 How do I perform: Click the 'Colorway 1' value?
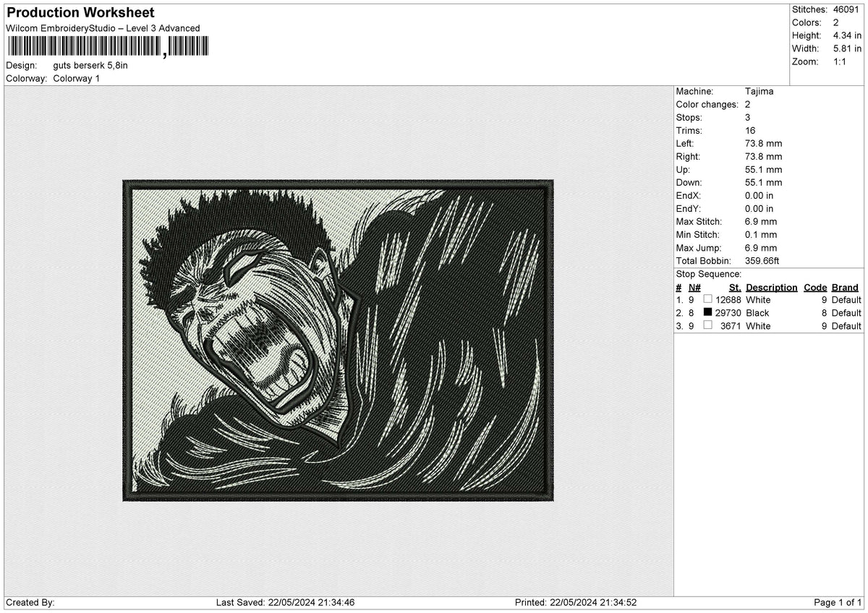(x=77, y=78)
